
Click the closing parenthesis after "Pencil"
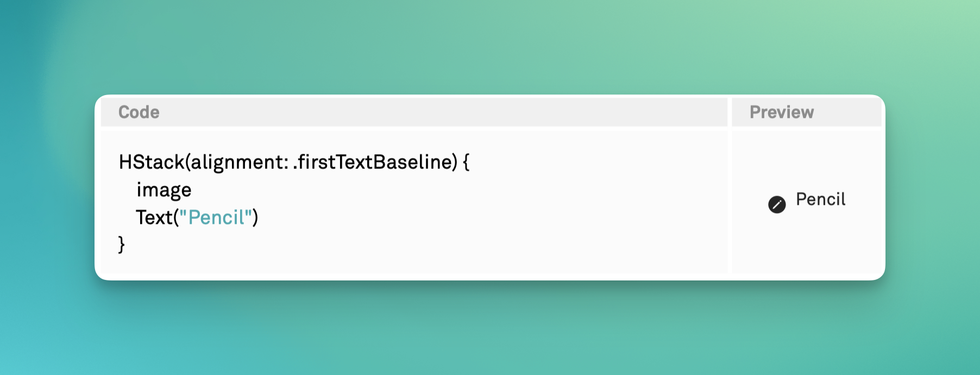click(255, 217)
